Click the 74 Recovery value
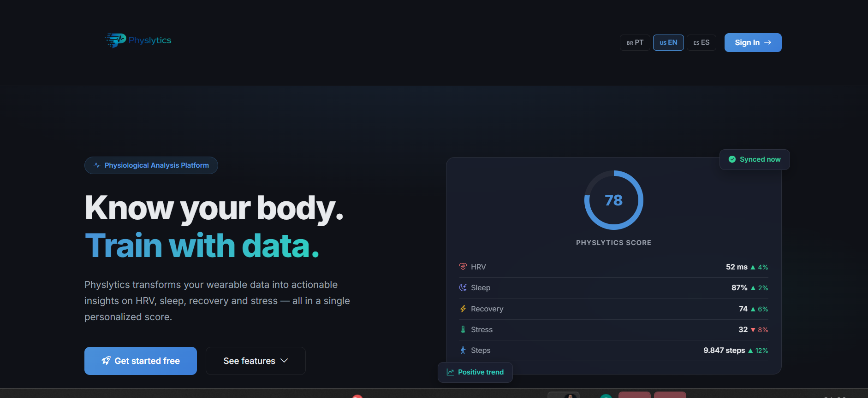The width and height of the screenshot is (868, 398). click(743, 309)
